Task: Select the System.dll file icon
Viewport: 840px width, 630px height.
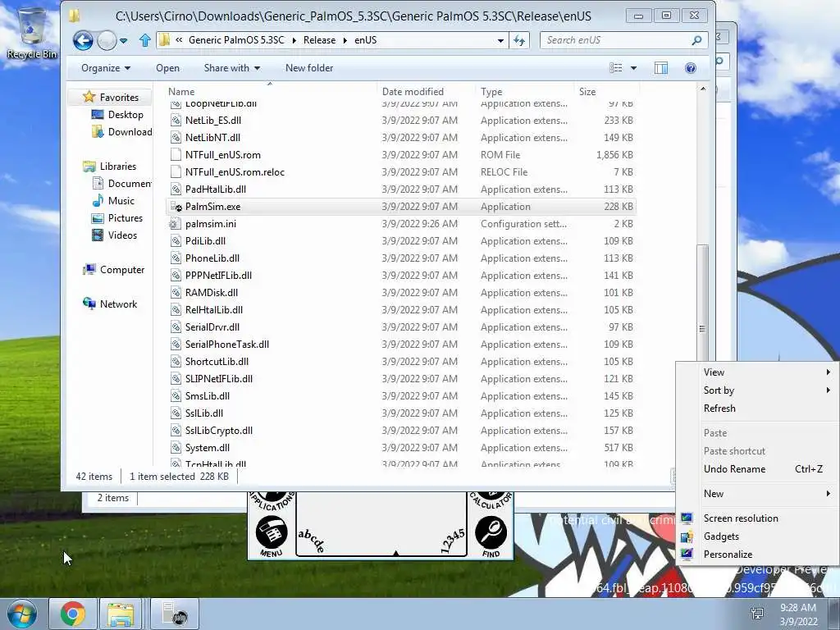Action: pyautogui.click(x=176, y=448)
